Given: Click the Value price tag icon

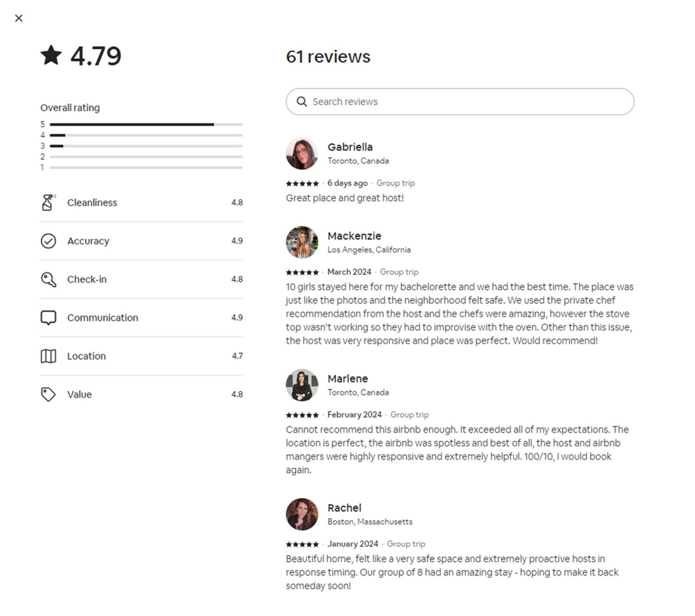Looking at the screenshot, I should [48, 394].
